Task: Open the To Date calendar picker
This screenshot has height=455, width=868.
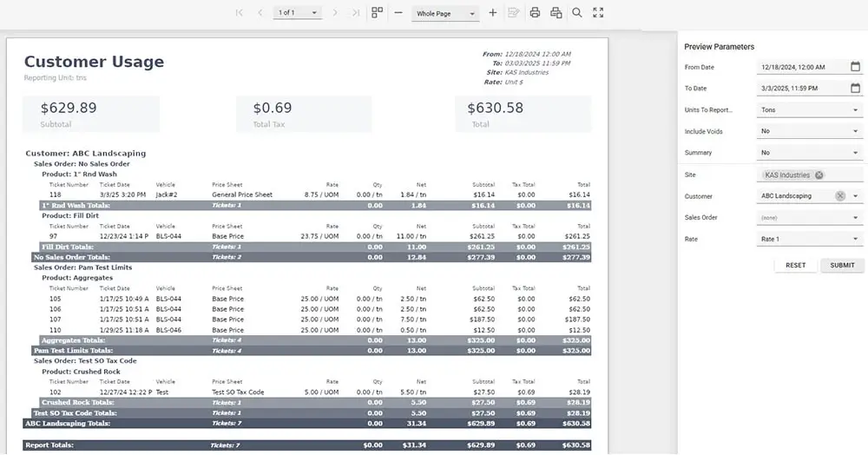Action: pyautogui.click(x=855, y=89)
